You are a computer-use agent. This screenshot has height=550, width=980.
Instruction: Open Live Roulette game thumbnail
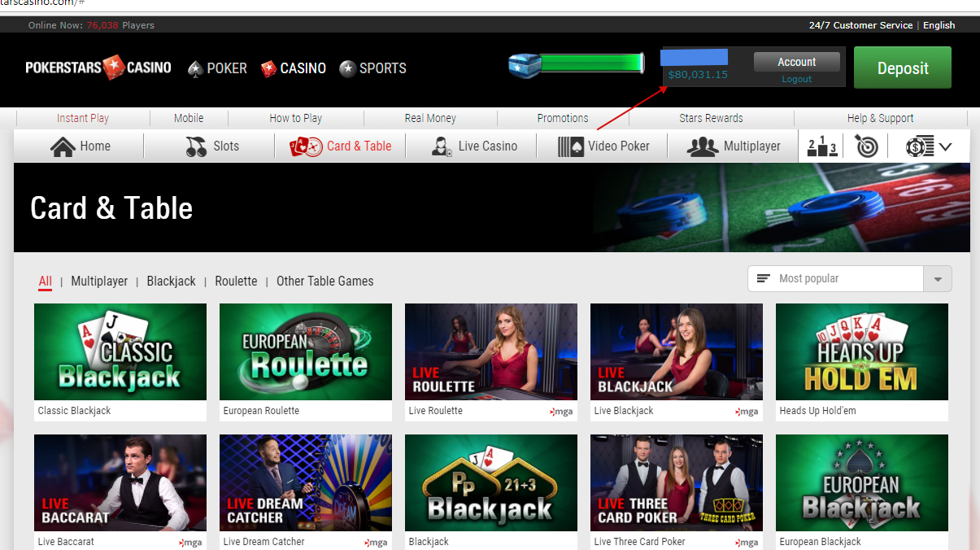point(491,351)
